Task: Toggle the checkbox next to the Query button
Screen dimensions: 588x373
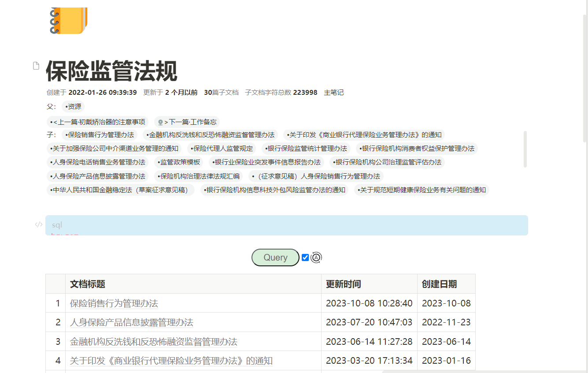Action: point(305,257)
